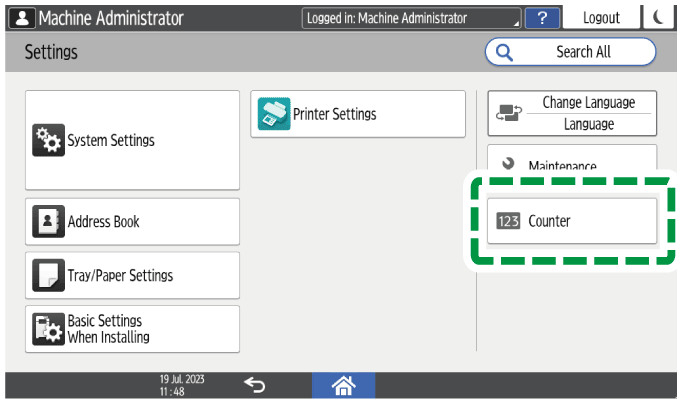The image size is (683, 404).
Task: Open the Search All box
Action: pyautogui.click(x=571, y=52)
